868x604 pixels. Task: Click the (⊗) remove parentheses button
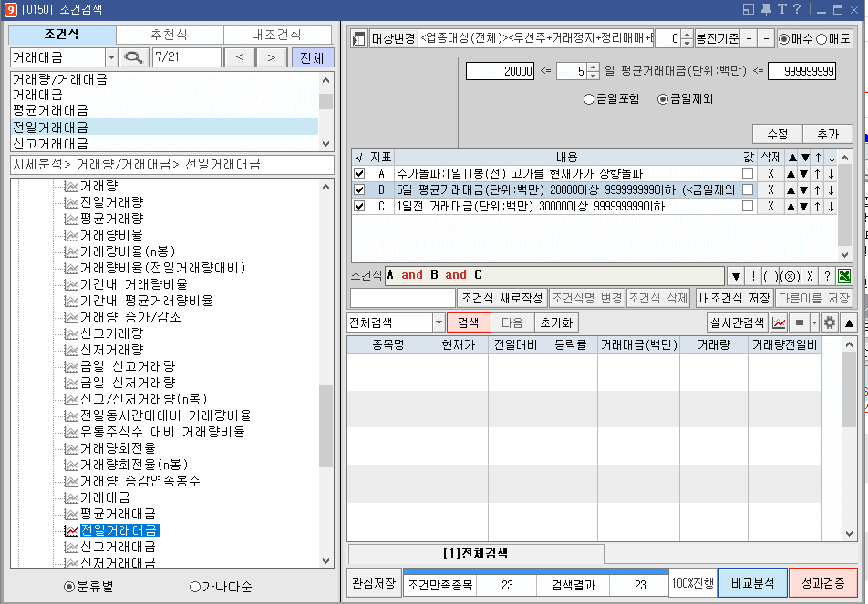pos(790,276)
